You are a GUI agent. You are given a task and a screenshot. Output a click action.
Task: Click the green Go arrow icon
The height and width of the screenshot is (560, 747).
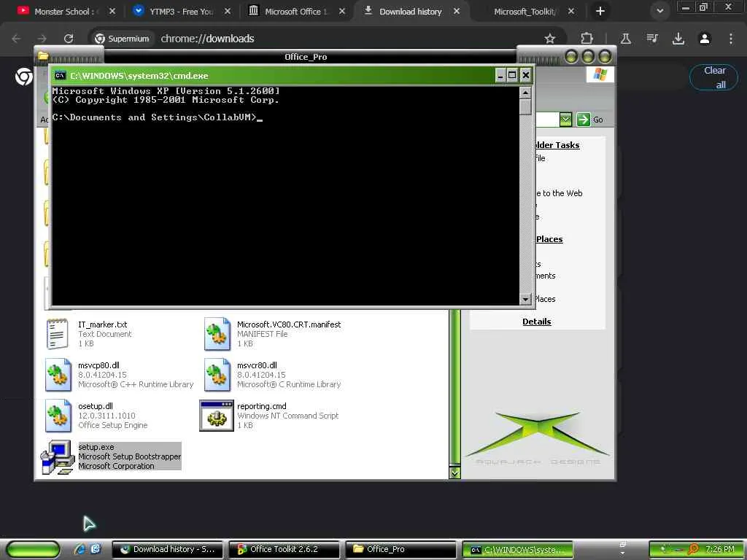[583, 120]
